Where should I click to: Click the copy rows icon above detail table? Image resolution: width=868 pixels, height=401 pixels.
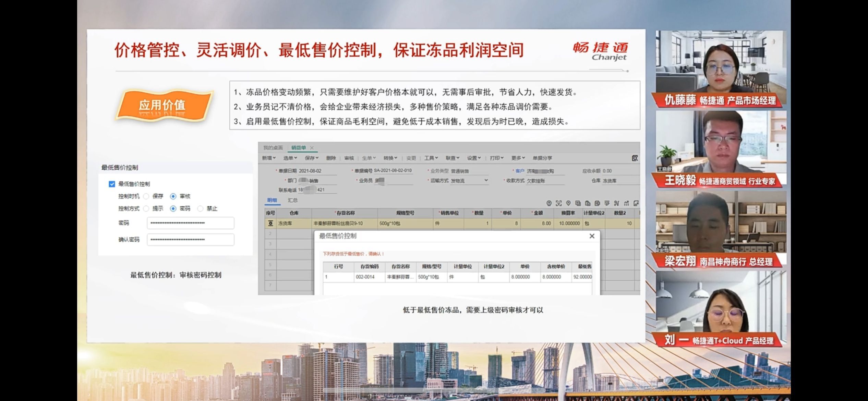(x=578, y=203)
